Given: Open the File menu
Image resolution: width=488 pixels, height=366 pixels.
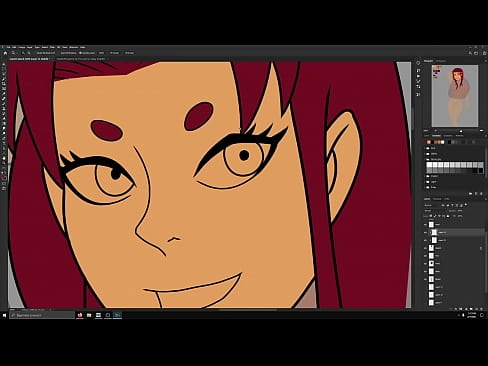Looking at the screenshot, I should click(8, 47).
